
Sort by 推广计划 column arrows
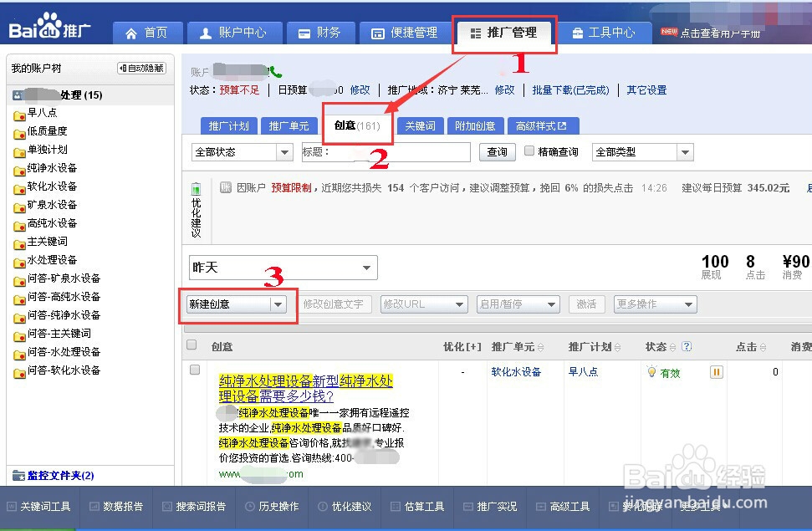click(617, 347)
